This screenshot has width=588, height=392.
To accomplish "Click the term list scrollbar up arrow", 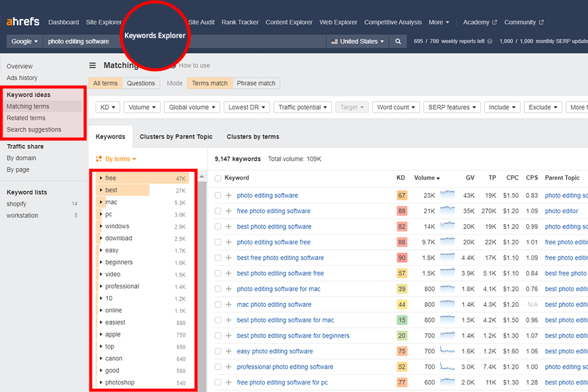I will 202,176.
